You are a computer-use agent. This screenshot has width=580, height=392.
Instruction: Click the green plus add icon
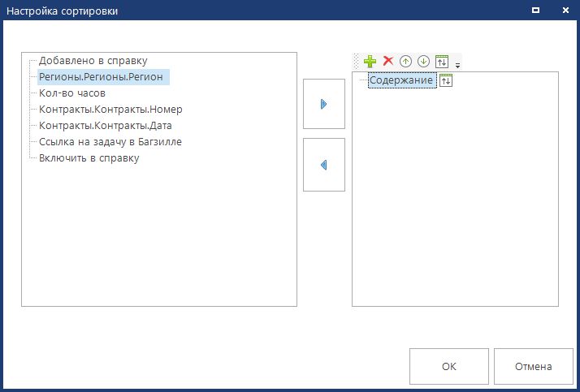click(x=370, y=62)
